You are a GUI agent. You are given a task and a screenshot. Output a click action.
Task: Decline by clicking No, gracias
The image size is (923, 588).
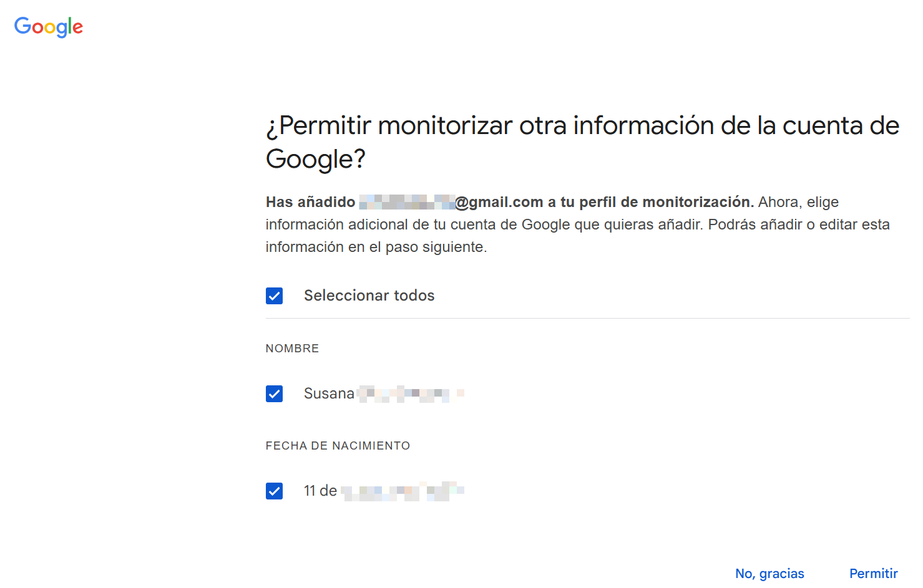coord(769,573)
